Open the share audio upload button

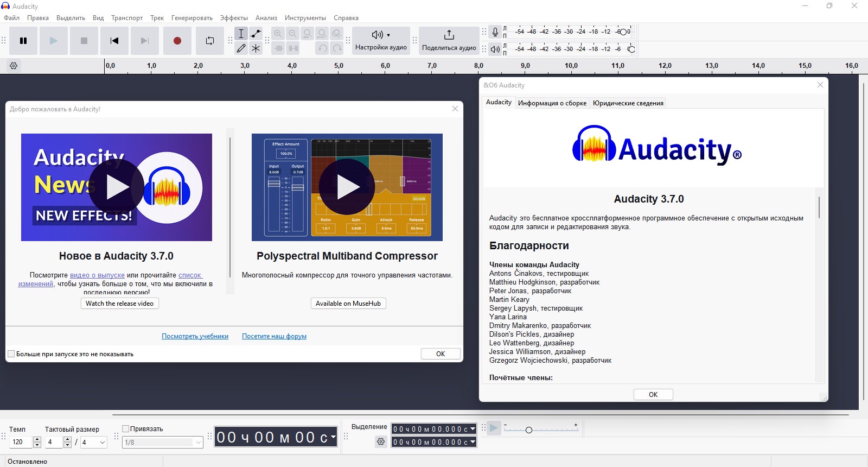(x=449, y=41)
